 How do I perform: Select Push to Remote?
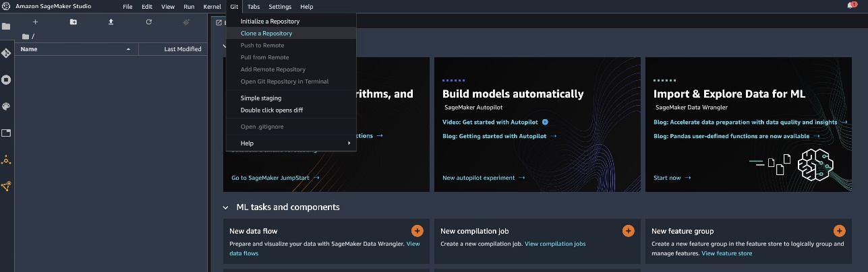click(x=291, y=45)
